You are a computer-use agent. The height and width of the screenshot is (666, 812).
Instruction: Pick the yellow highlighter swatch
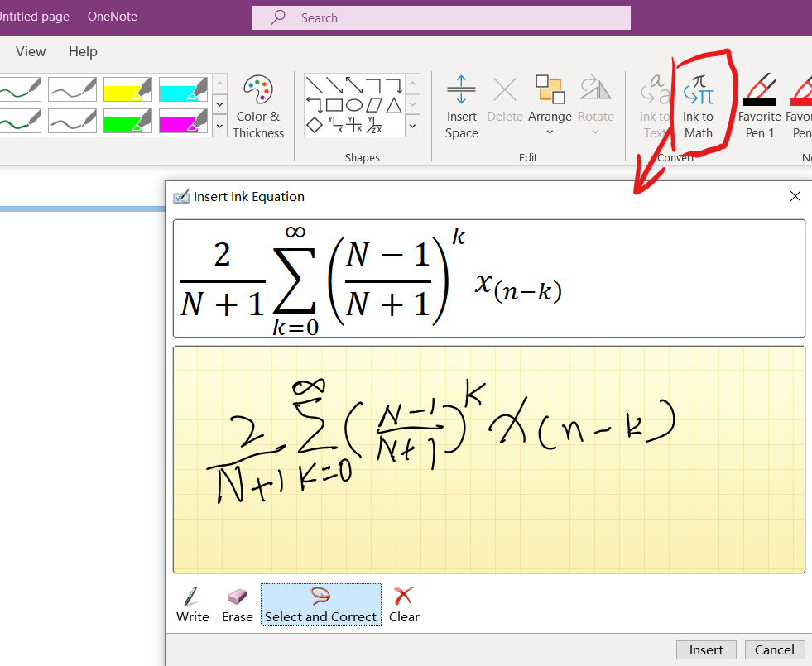pyautogui.click(x=127, y=89)
